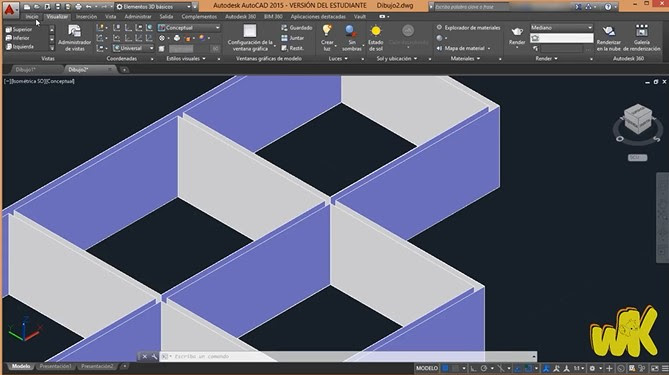Open the Elementos 3D básicos workspace dropdown
669x375 pixels.
pyautogui.click(x=153, y=7)
